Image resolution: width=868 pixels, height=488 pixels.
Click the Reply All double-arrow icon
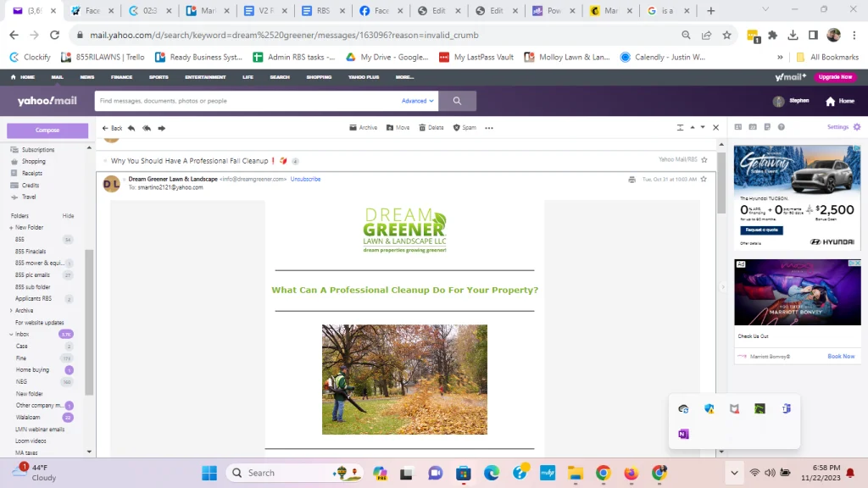click(147, 128)
